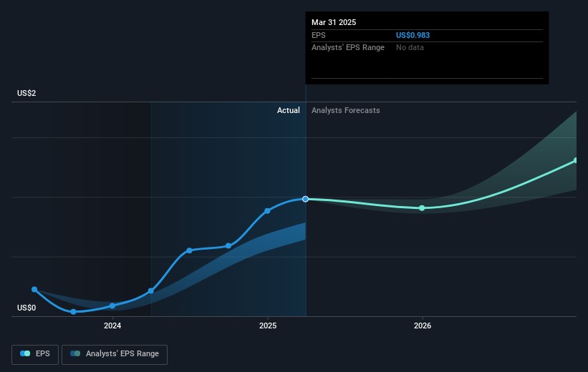Toggle the EPS legend item
Screen dimensions: 588x372
tap(34, 353)
